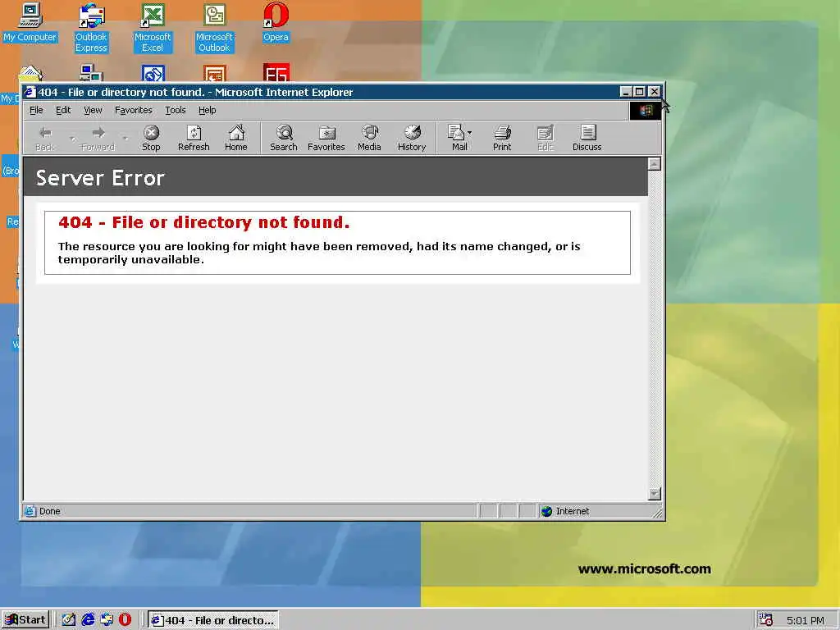840x630 pixels.
Task: Open the Tools menu
Action: [176, 111]
